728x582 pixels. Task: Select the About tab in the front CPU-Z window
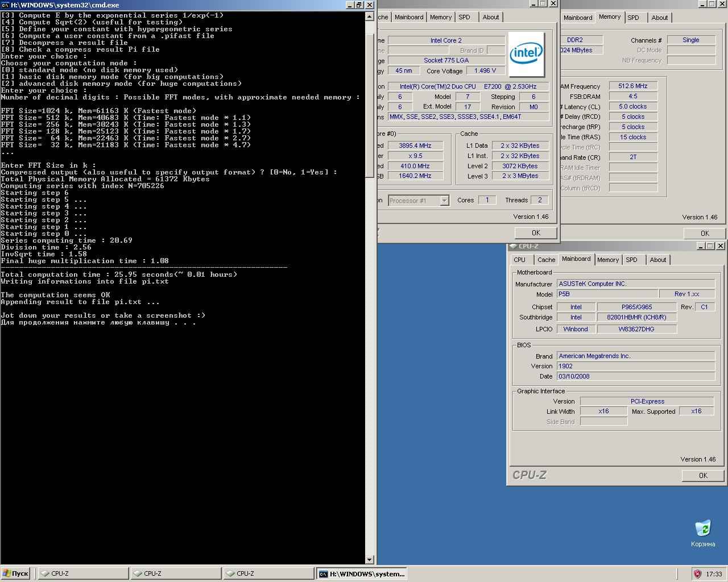coord(658,260)
